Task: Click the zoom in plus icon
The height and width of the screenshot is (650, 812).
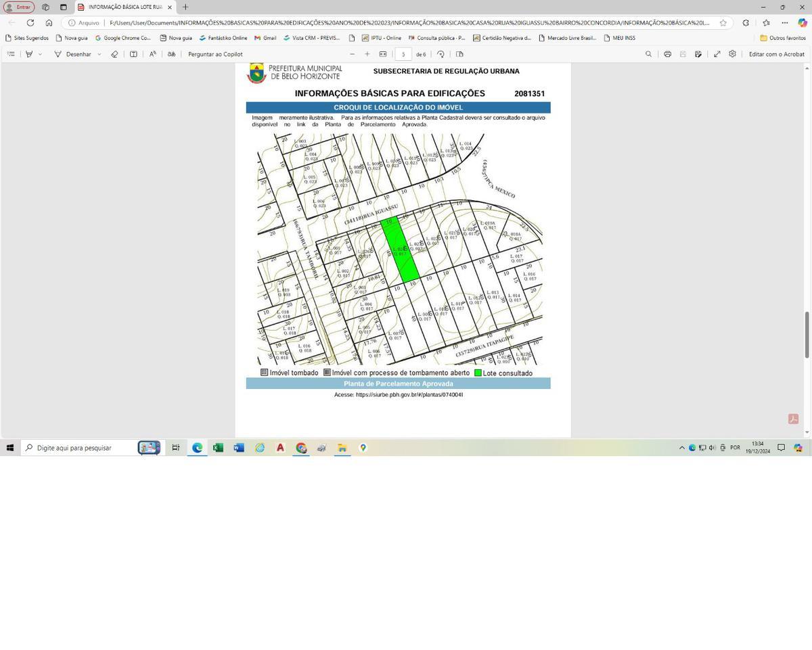Action: pyautogui.click(x=367, y=54)
